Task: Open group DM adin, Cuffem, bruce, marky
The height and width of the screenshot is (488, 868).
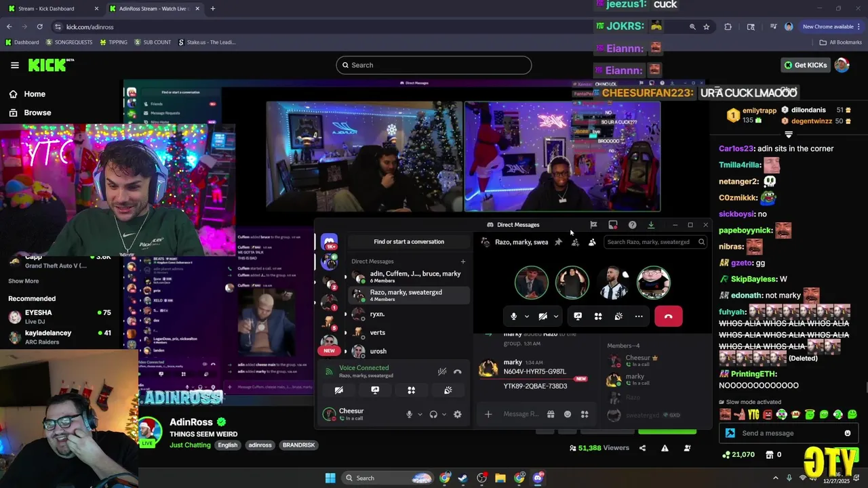Action: coord(409,277)
